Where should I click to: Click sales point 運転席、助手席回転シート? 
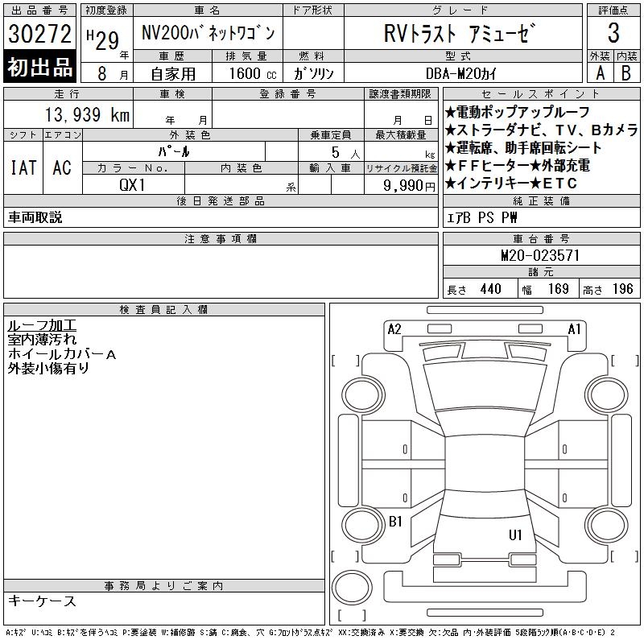(523, 147)
